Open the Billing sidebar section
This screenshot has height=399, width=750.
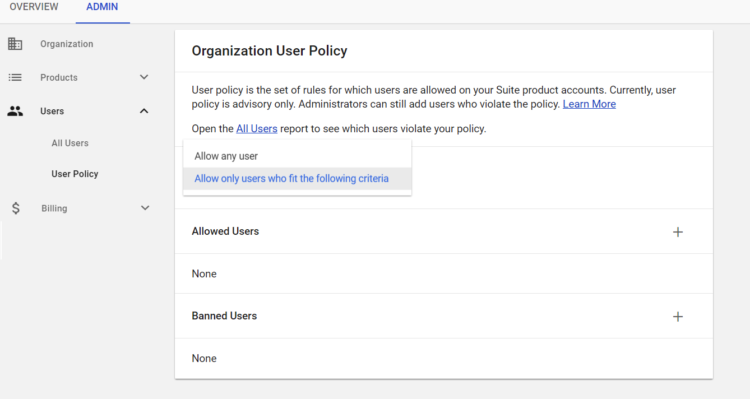[54, 208]
